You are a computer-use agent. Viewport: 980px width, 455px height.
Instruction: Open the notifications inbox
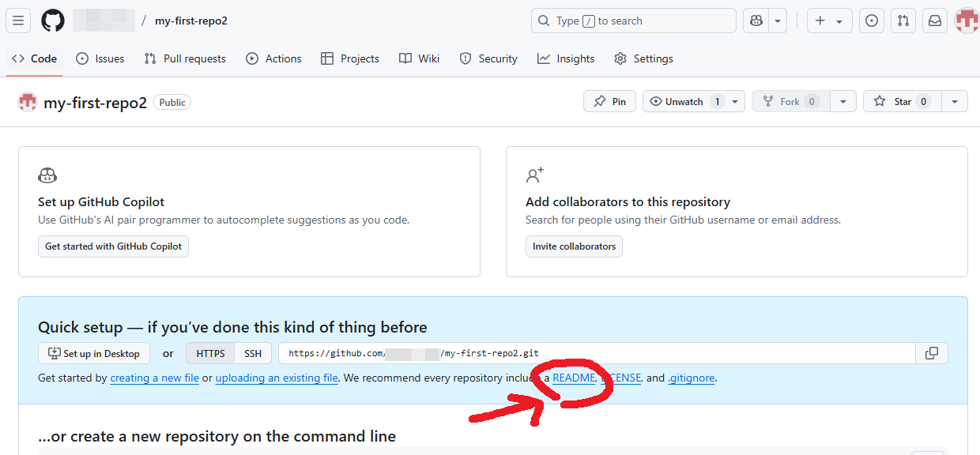tap(934, 20)
